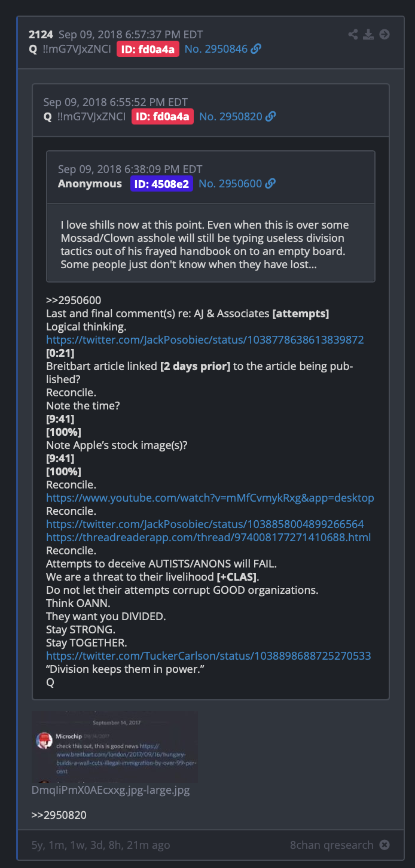
Task: Open post number No. 2950846
Action: point(216,49)
